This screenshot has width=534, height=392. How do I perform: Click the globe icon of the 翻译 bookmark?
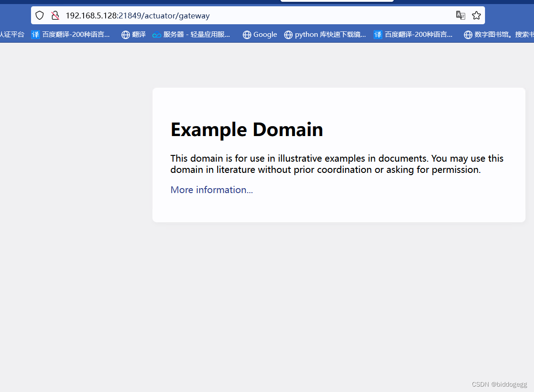click(x=126, y=35)
